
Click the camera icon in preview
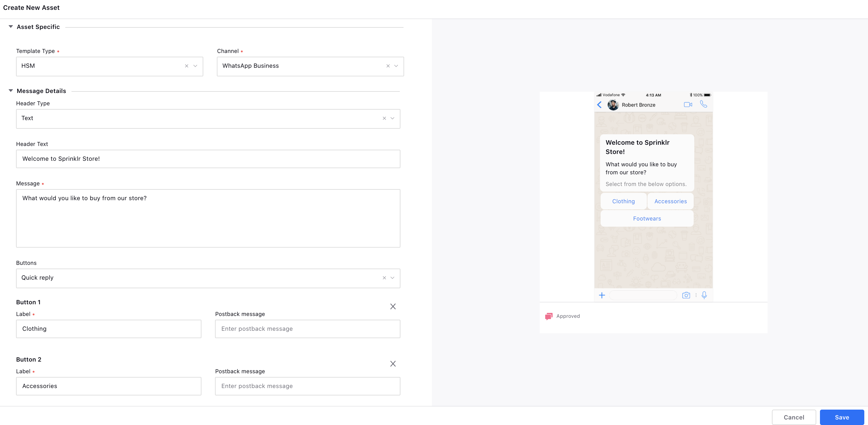click(x=686, y=296)
